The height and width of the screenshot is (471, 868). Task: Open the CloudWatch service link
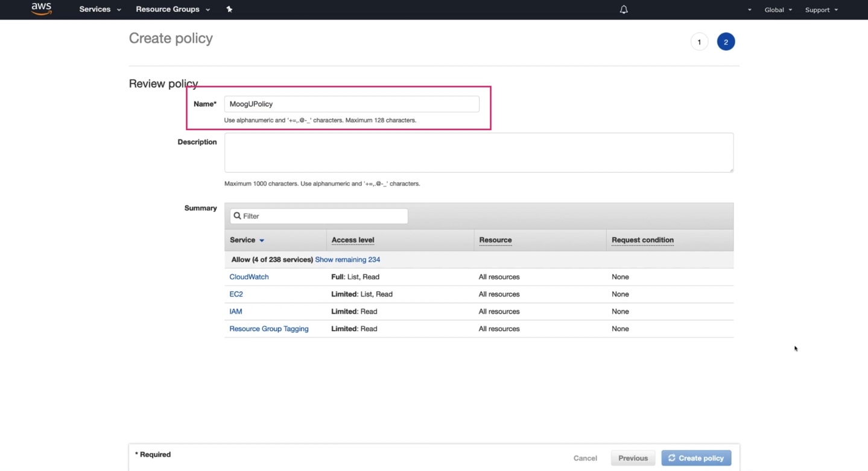coord(249,277)
